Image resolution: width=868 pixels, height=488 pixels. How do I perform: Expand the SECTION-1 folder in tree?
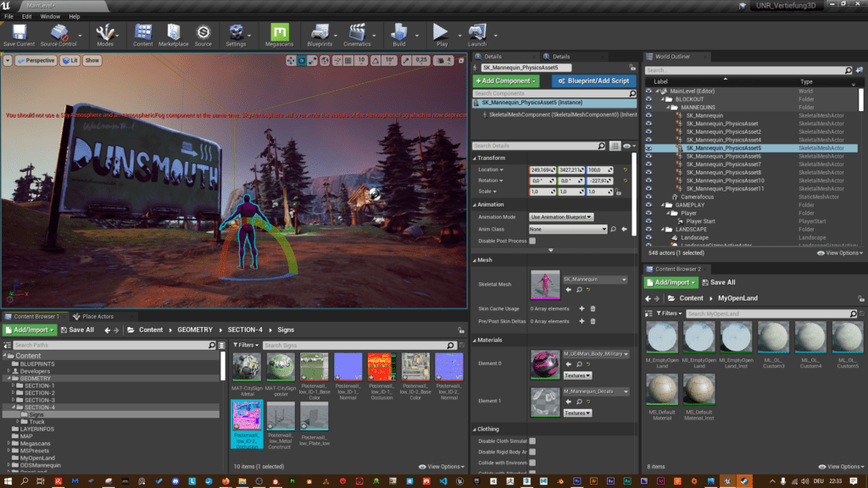click(14, 385)
